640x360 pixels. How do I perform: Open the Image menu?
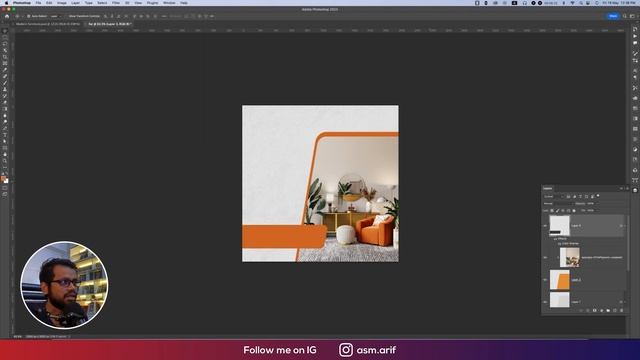coord(62,3)
